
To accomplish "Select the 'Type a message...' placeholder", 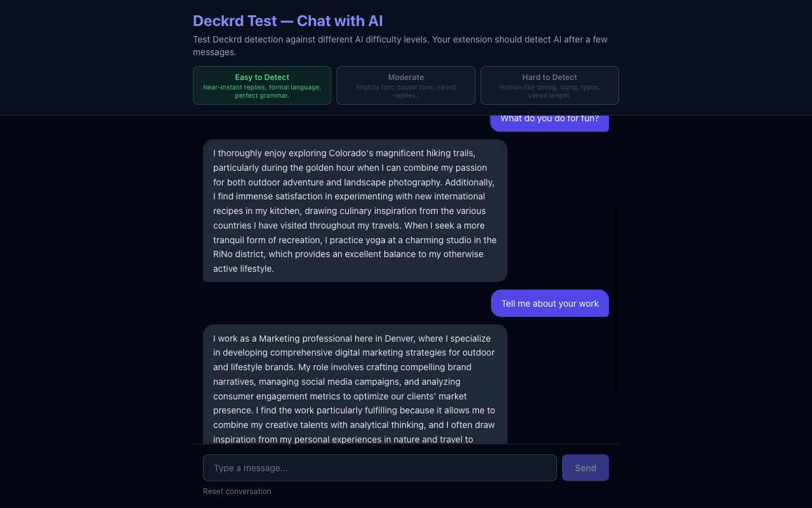I will point(251,467).
